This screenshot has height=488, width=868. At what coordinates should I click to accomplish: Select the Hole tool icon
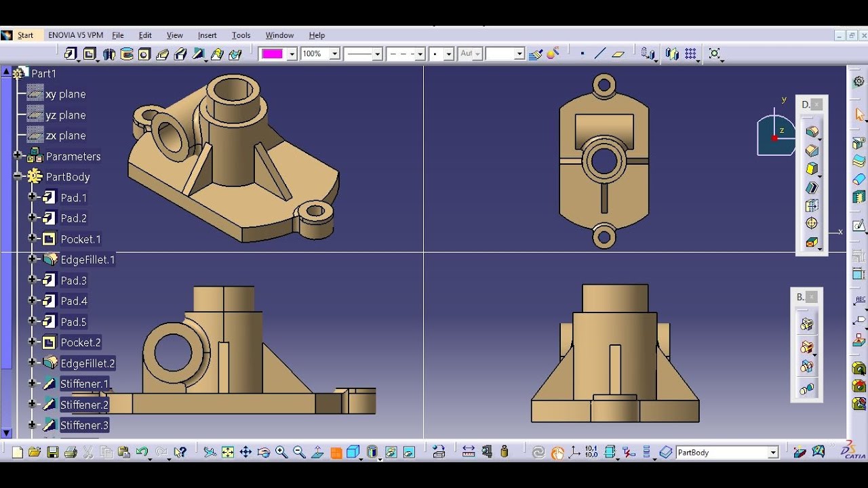[x=144, y=54]
